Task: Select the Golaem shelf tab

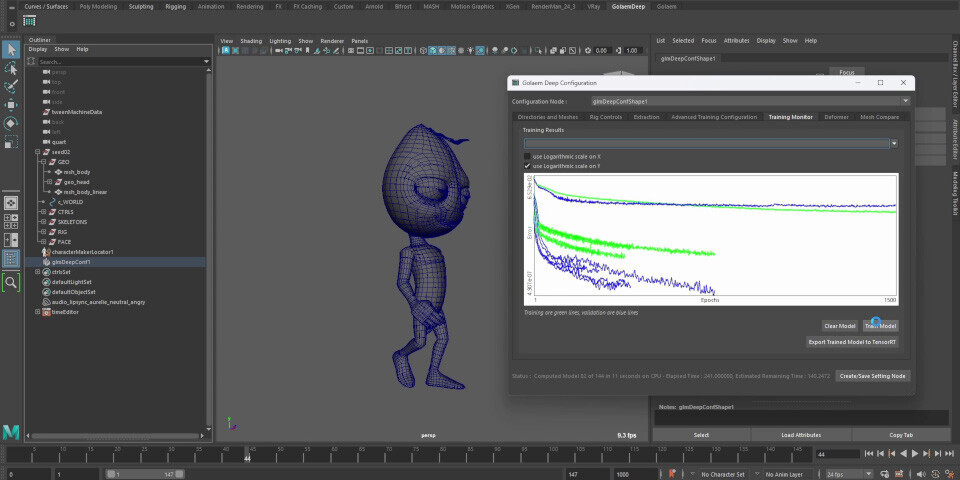Action: click(666, 7)
